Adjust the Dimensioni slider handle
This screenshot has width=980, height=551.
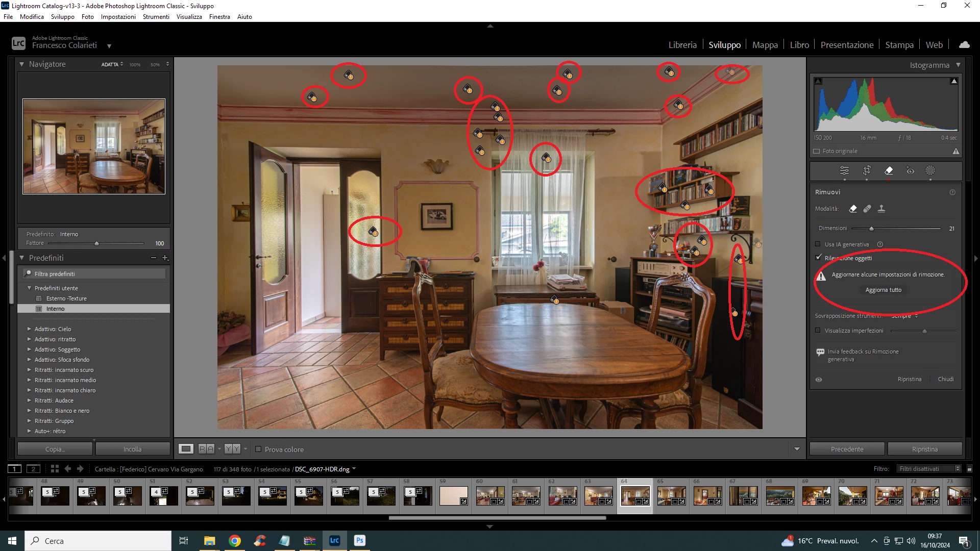[x=872, y=229]
